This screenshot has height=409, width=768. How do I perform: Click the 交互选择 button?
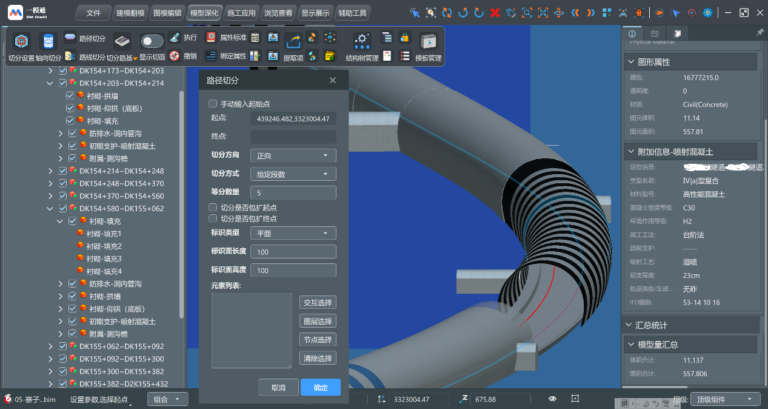click(x=317, y=303)
